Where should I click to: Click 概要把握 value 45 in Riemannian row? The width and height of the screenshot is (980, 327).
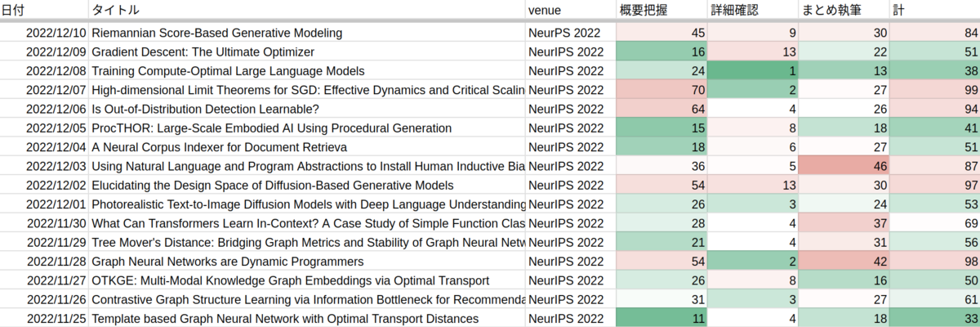[661, 34]
